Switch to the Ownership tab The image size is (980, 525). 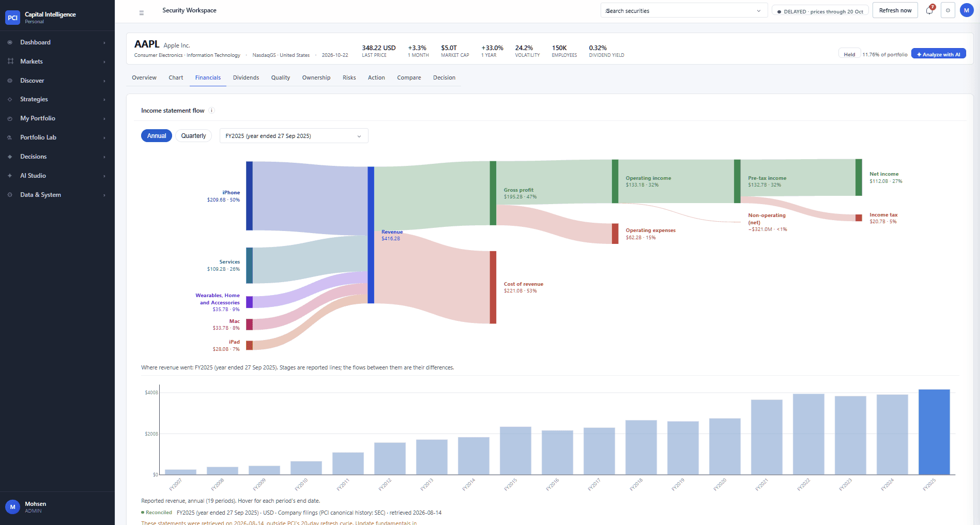pos(316,78)
